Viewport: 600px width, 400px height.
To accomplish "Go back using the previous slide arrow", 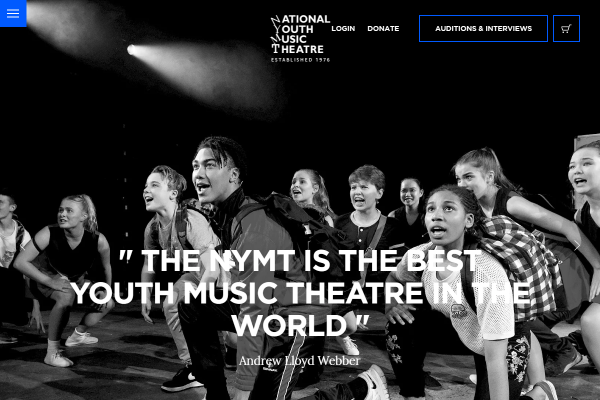I will [x=23, y=246].
